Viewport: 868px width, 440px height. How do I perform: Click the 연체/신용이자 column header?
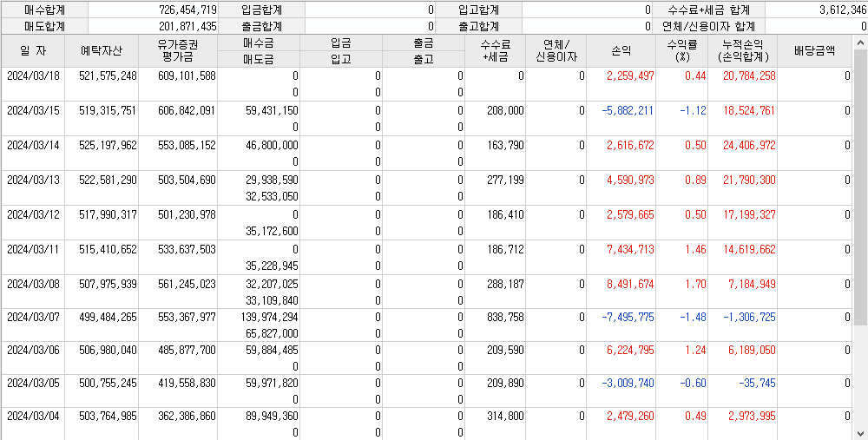tap(556, 51)
